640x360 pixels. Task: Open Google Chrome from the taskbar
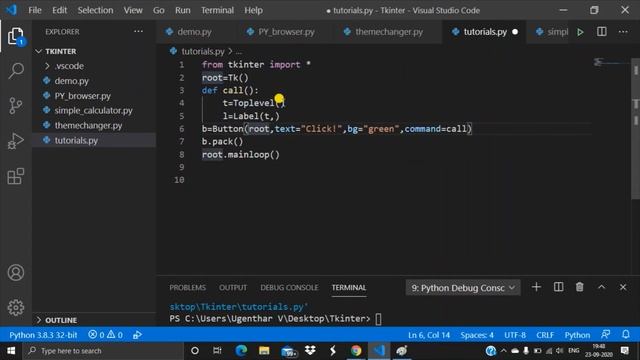click(356, 351)
